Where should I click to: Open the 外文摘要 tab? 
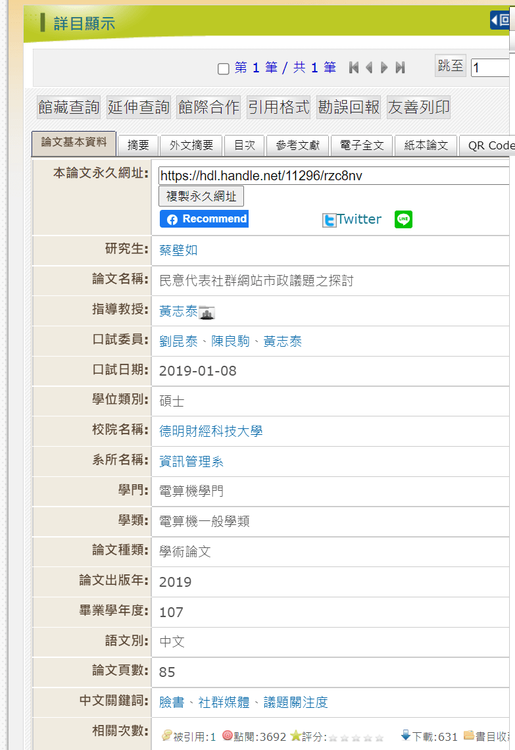point(191,145)
